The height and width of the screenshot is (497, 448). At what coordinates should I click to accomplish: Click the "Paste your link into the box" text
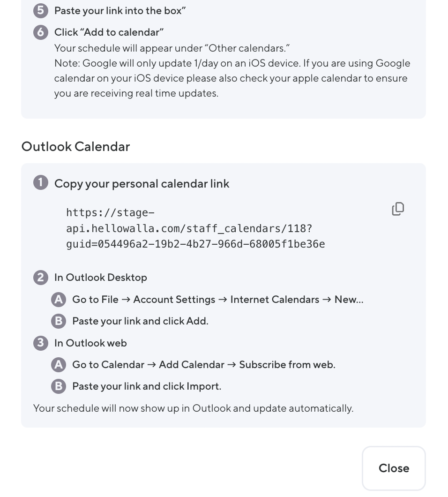coord(120,10)
